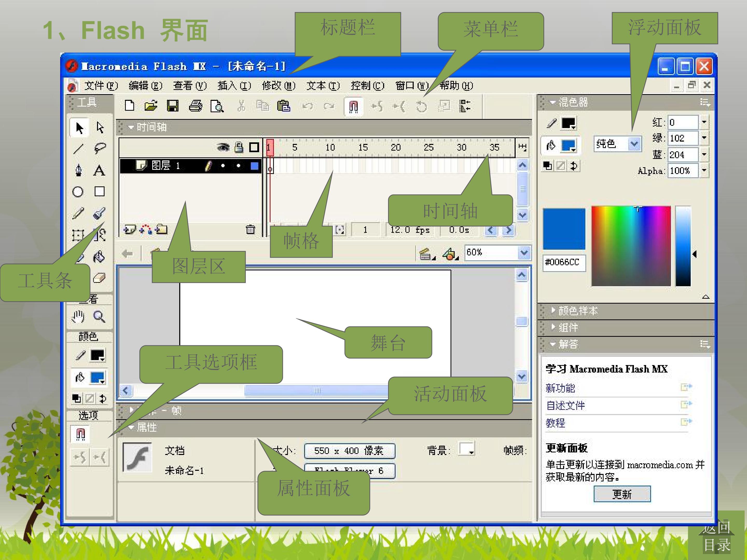Open the 修改(M) menu
Screen dimensions: 747x560
279,86
